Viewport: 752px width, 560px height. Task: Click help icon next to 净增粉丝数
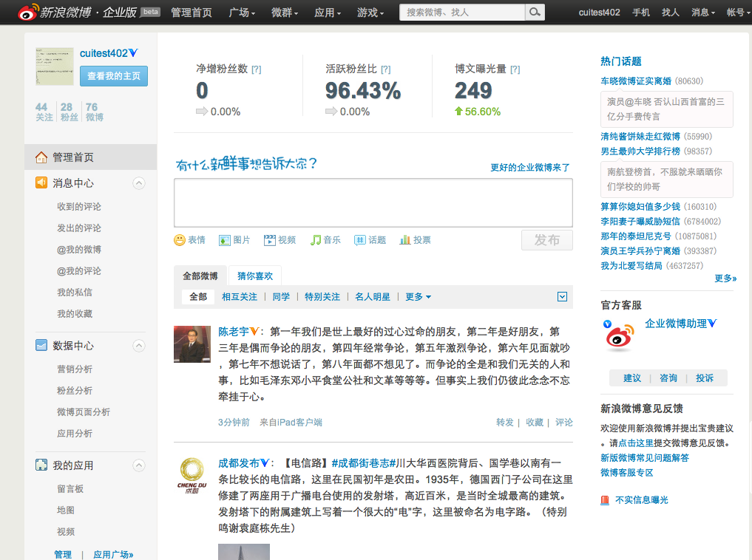pos(257,69)
